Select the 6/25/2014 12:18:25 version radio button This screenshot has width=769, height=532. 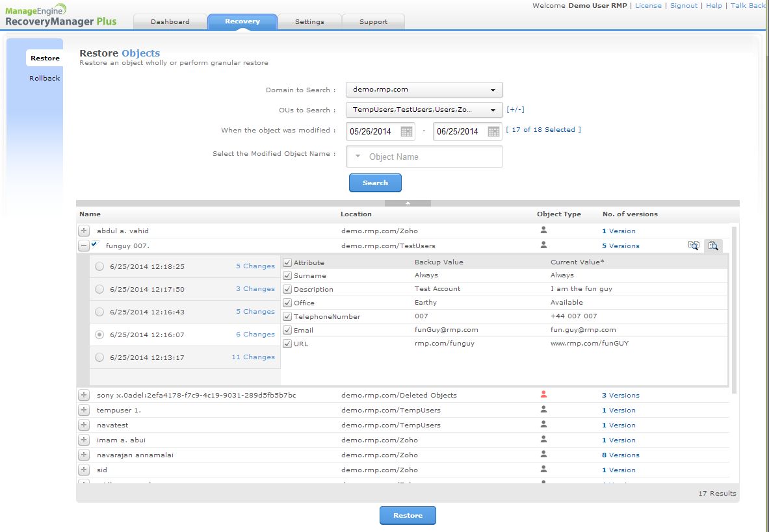tap(99, 266)
